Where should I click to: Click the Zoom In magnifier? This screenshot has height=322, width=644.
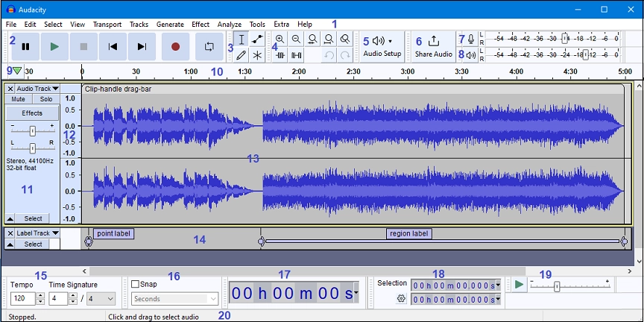280,40
